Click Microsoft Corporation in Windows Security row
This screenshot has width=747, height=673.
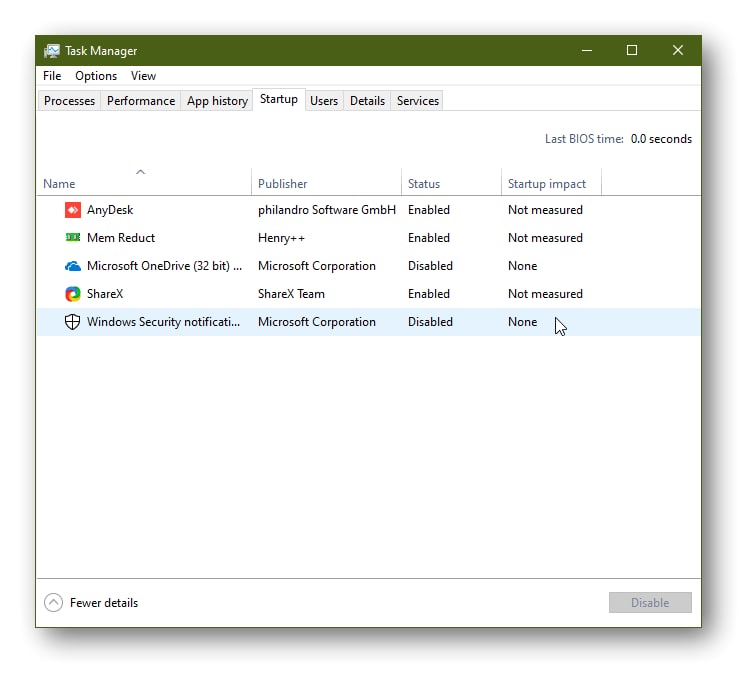(x=317, y=322)
